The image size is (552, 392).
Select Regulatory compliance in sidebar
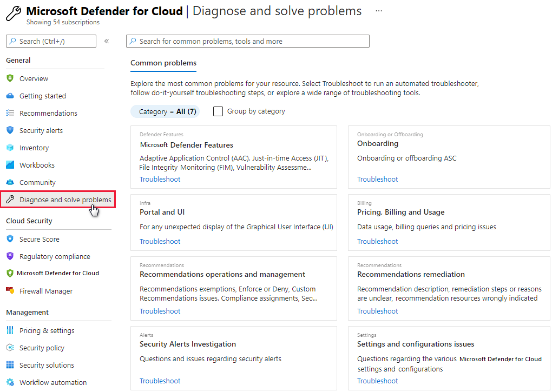[55, 256]
